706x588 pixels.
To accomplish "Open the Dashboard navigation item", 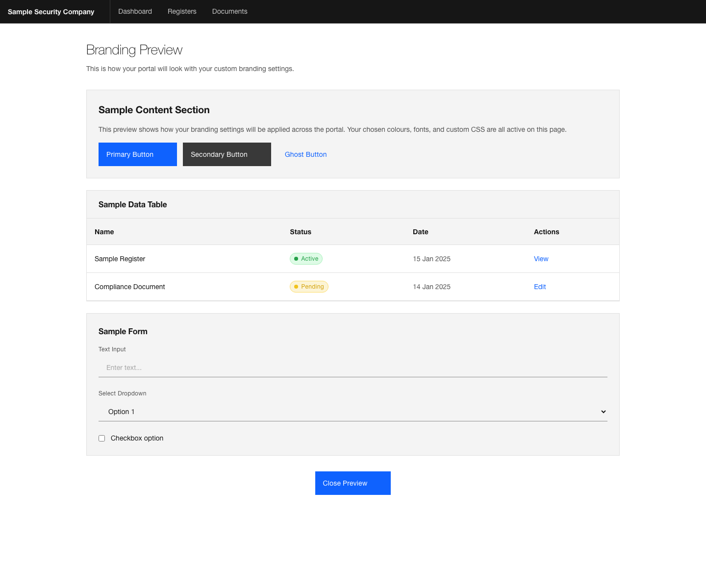I will (135, 11).
